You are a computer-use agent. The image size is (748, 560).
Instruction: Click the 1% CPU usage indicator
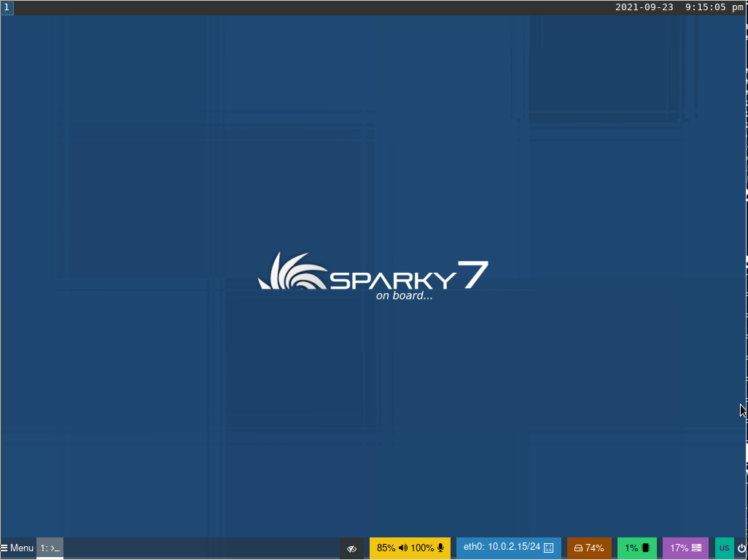point(637,548)
